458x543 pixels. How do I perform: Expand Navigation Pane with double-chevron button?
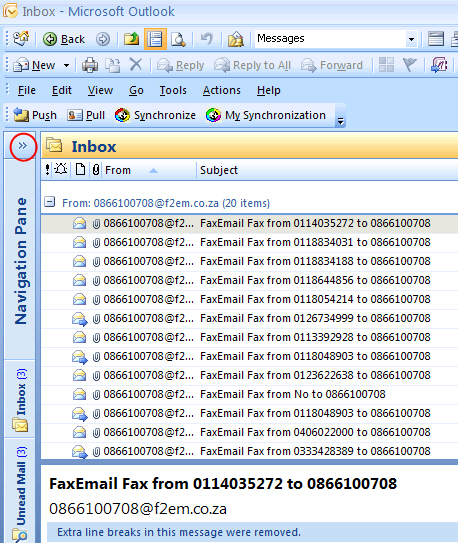(x=23, y=146)
